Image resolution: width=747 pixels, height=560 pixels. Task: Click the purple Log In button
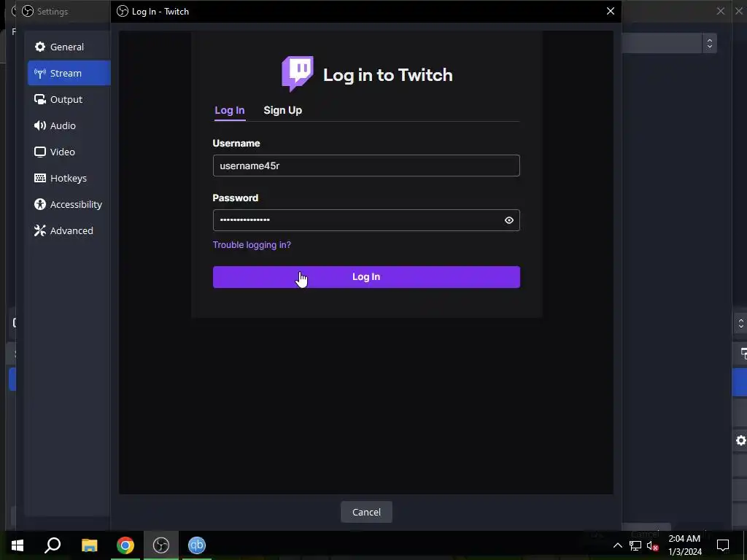(x=366, y=276)
